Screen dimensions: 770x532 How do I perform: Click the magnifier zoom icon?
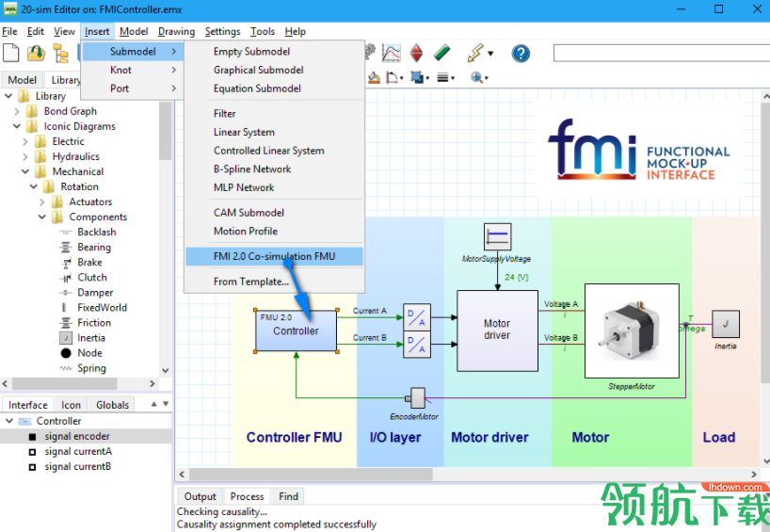(x=476, y=77)
